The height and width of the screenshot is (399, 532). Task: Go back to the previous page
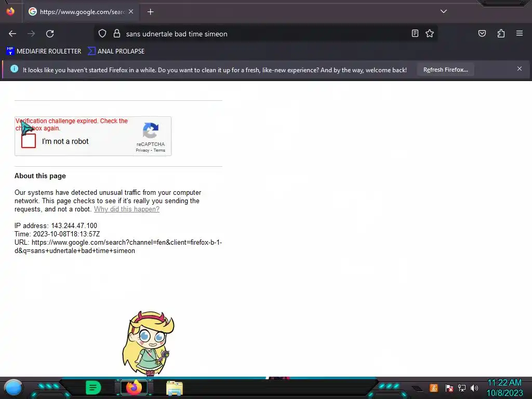(12, 34)
